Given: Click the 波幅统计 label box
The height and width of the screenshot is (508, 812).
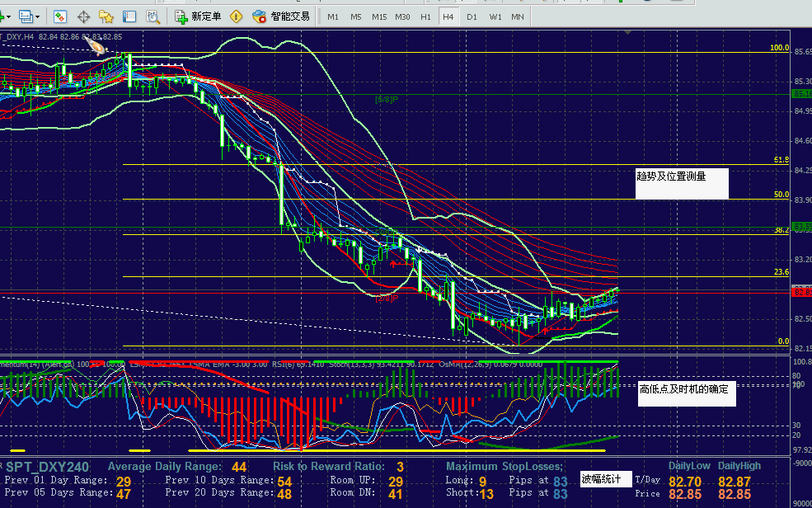Looking at the screenshot, I should point(605,479).
